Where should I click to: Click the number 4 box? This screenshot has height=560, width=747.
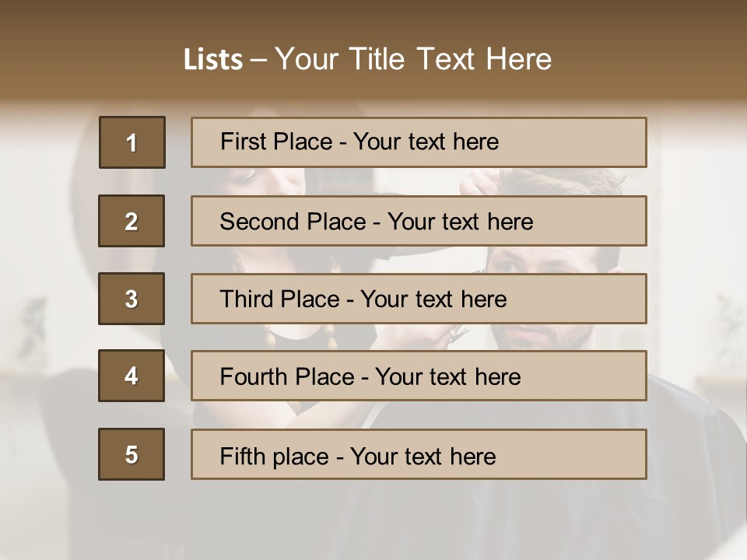coord(132,376)
